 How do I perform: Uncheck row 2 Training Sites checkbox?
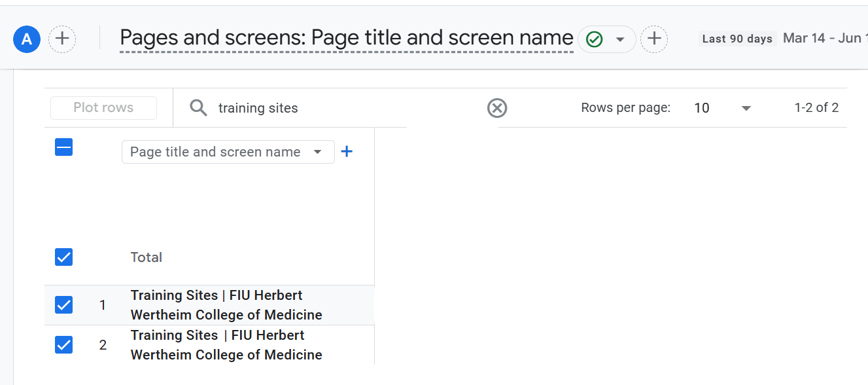pyautogui.click(x=63, y=345)
